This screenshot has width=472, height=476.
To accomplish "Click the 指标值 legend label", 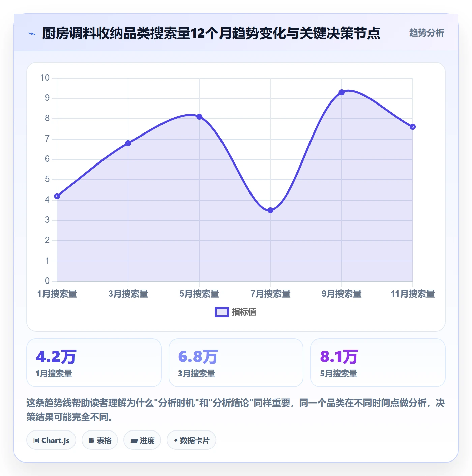I will (x=244, y=312).
